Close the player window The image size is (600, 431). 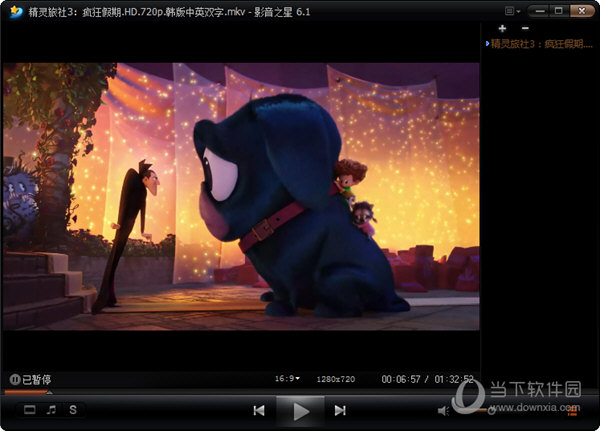click(582, 11)
